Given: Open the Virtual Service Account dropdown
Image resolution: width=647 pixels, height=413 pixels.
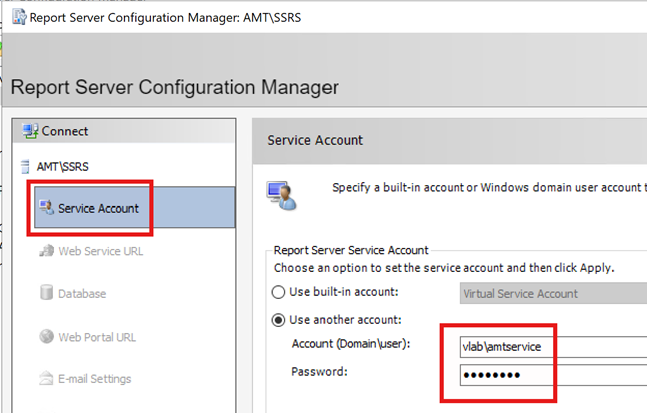Looking at the screenshot, I should (x=553, y=293).
